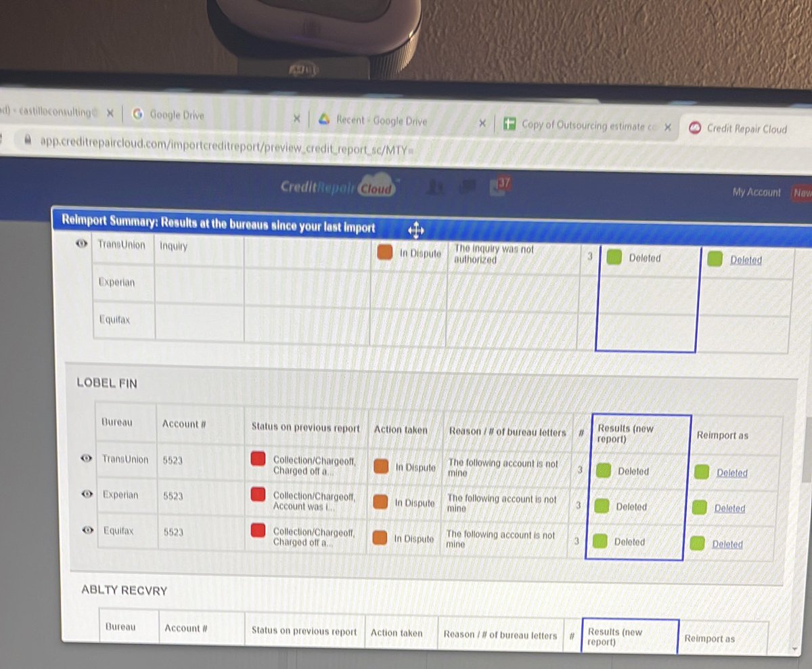Toggle eye icon on LOBEL FIN Experian row

pos(87,494)
